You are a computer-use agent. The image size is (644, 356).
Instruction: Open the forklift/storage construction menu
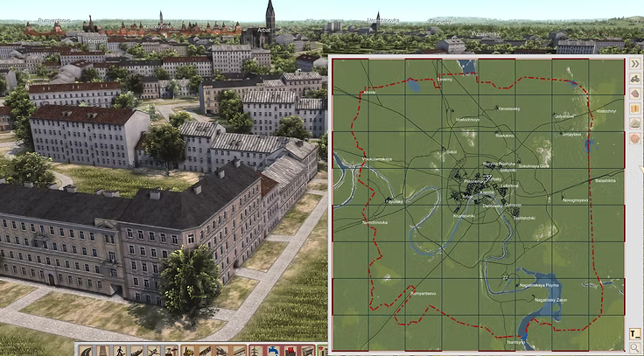tap(188, 351)
